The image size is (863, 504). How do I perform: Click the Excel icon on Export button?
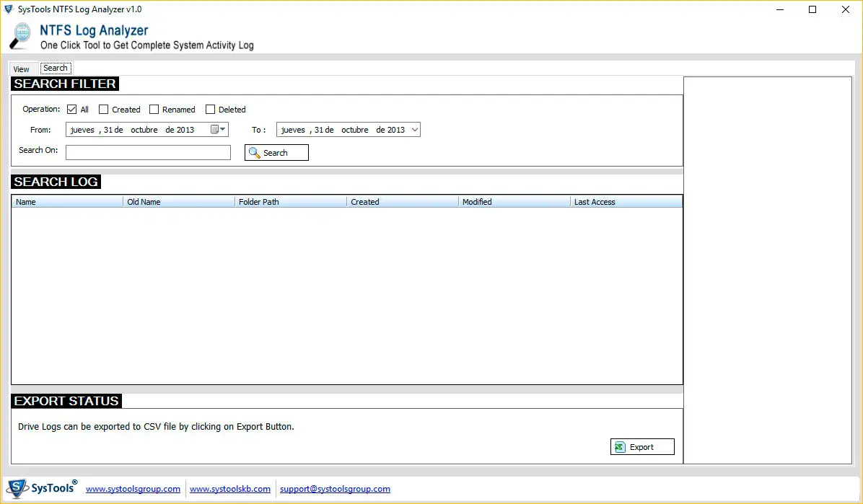(620, 447)
